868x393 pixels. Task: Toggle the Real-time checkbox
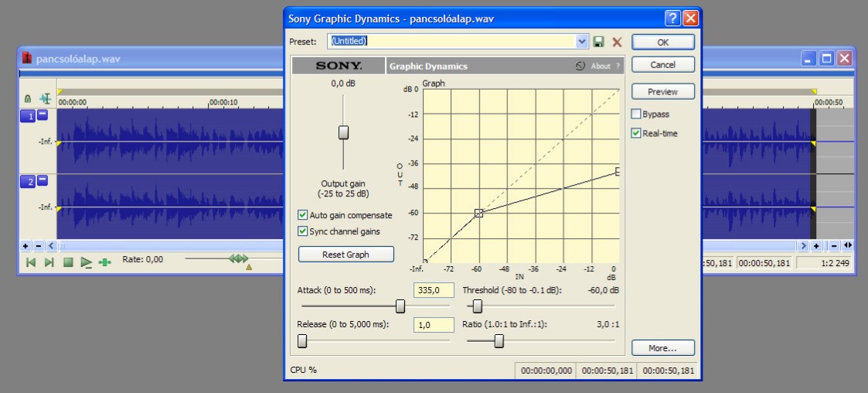pyautogui.click(x=636, y=134)
